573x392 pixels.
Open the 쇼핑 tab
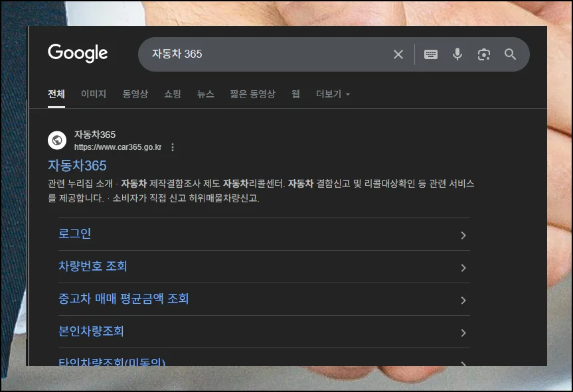coord(173,94)
